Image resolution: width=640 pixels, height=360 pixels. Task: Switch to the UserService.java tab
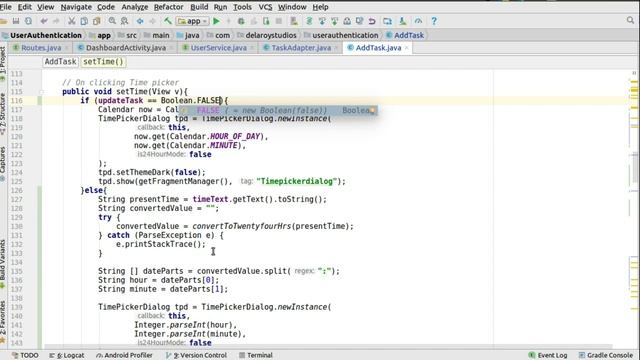point(219,48)
